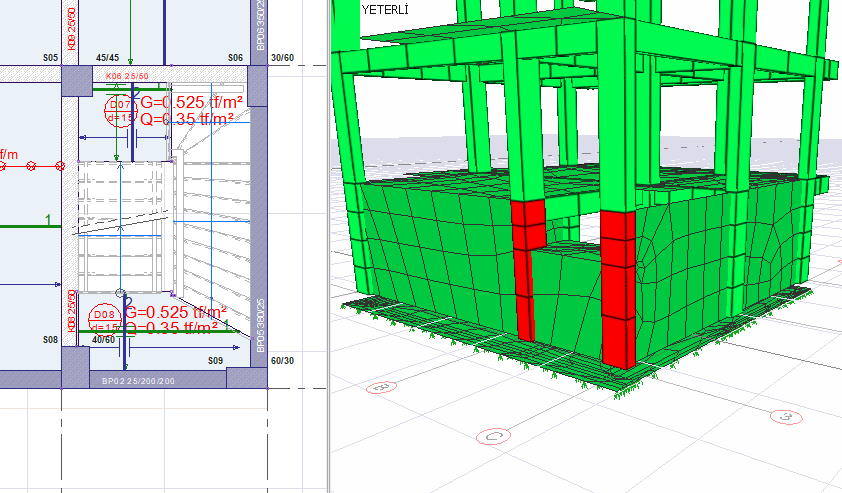
Task: Click the S09 column label
Action: (215, 360)
